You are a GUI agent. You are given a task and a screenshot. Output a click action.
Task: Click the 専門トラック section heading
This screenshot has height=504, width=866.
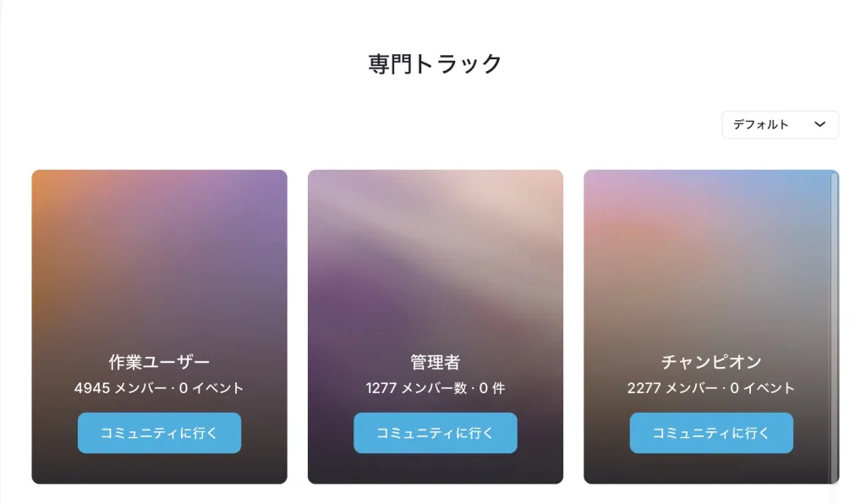(435, 64)
